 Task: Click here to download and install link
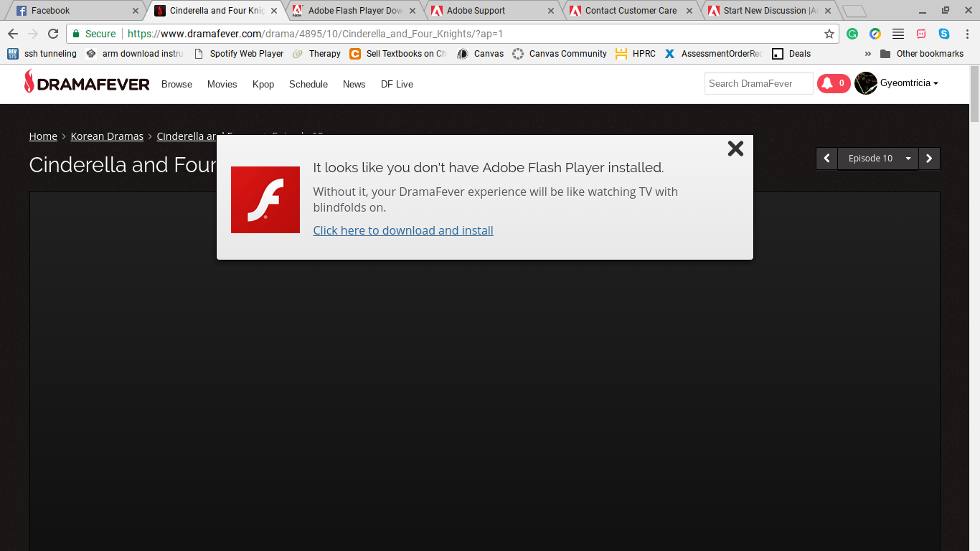pos(403,230)
